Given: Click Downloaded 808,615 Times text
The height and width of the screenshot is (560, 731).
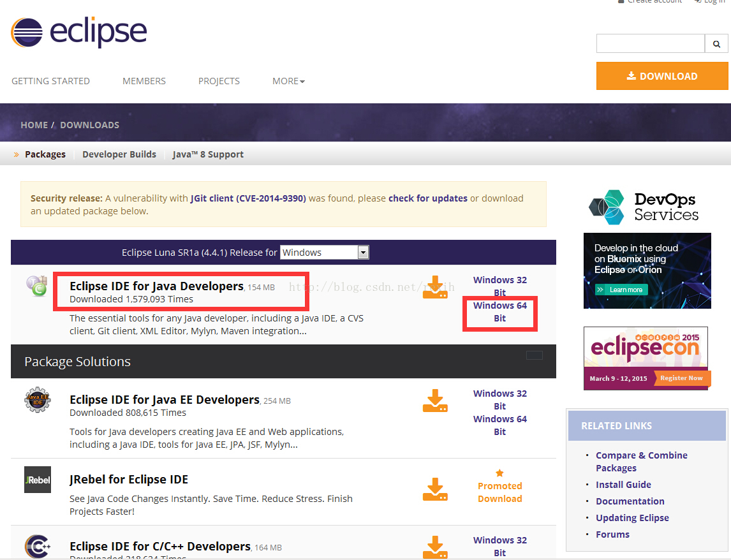Looking at the screenshot, I should click(x=128, y=413).
